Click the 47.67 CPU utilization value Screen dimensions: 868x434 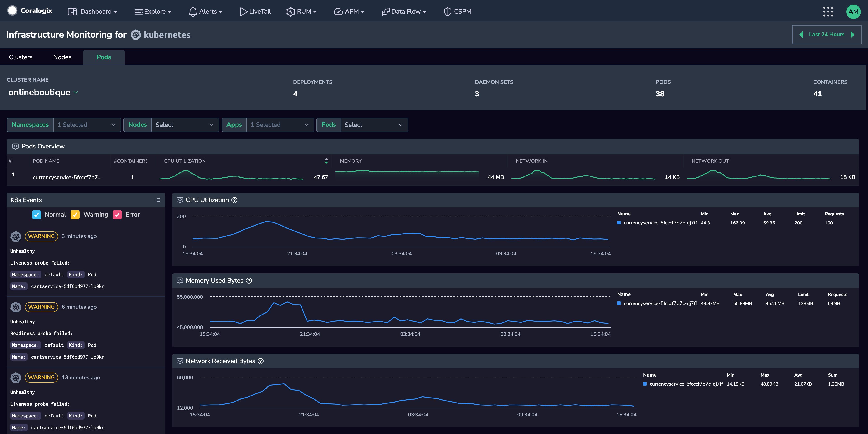[x=321, y=177]
